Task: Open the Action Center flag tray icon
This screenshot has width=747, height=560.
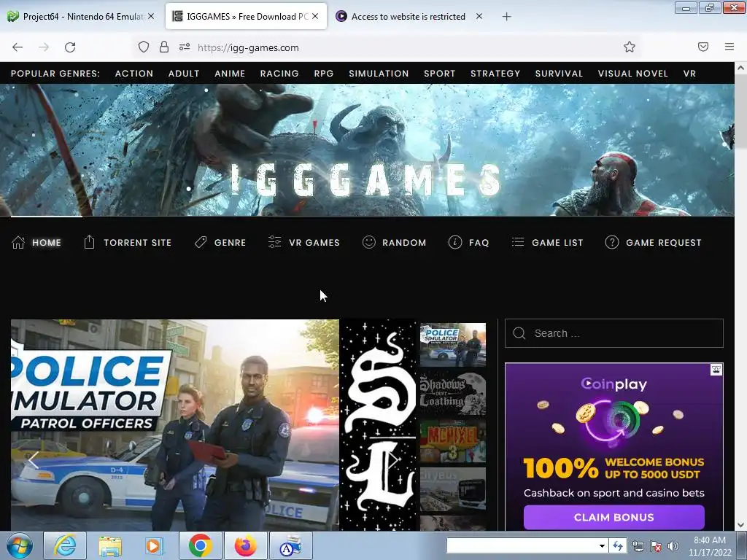Action: (656, 546)
